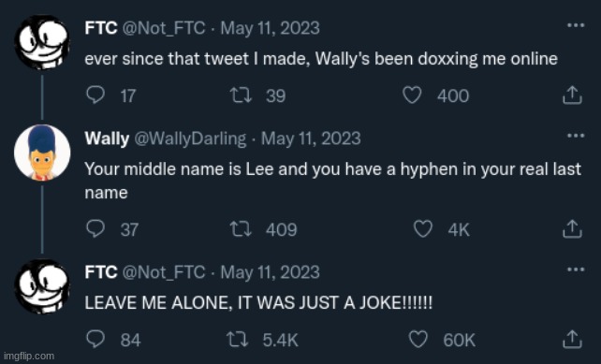Like Wally's tweet with 4K likes
Viewport: 601px width, 364px height.
[x=423, y=229]
